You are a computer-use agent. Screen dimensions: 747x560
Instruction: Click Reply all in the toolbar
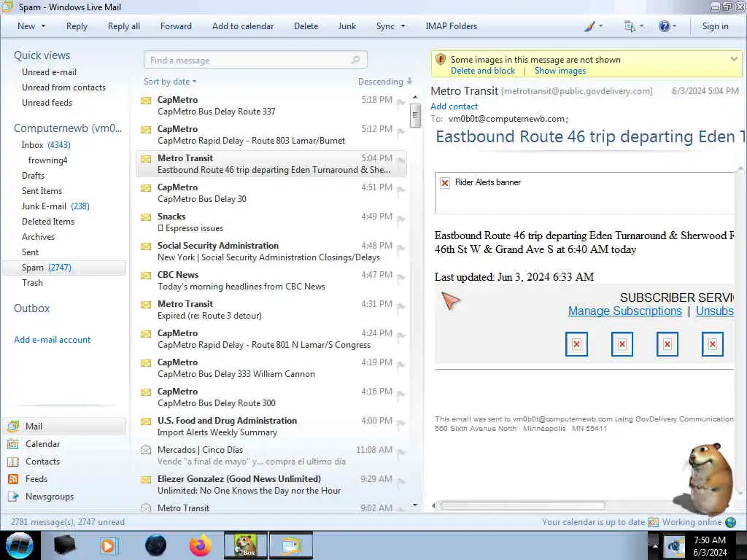click(124, 26)
